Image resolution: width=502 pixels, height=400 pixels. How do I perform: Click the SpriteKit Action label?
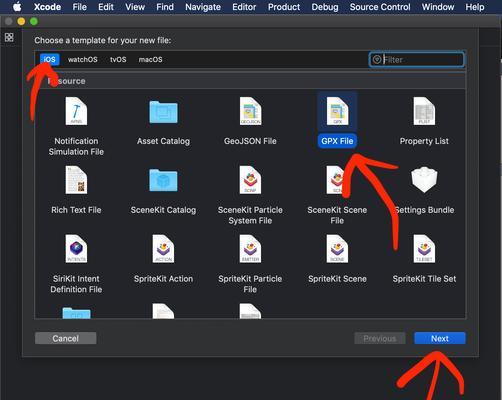click(x=163, y=279)
